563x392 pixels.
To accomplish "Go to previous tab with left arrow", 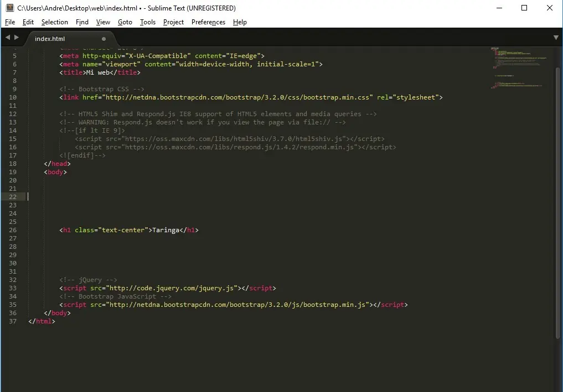I will [x=8, y=37].
